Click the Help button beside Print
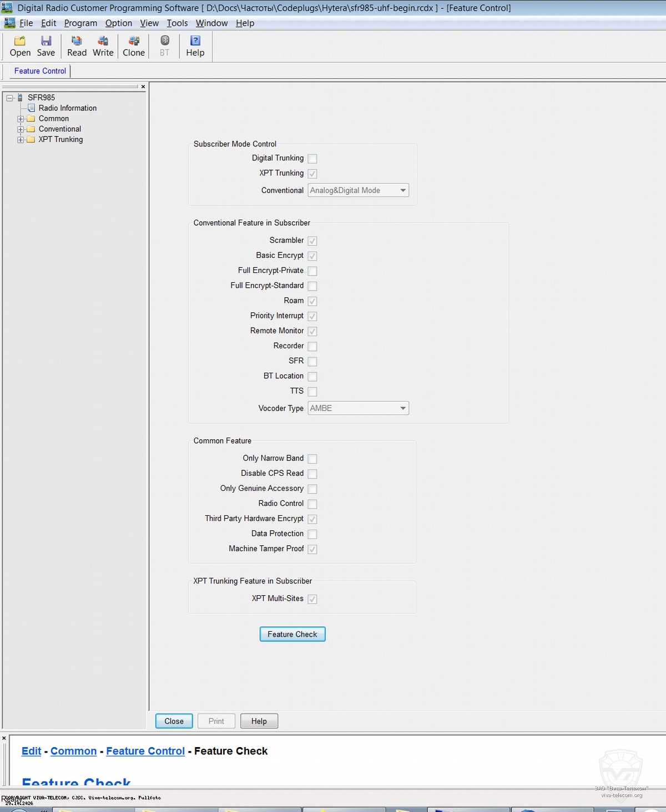666x812 pixels. pyautogui.click(x=259, y=721)
